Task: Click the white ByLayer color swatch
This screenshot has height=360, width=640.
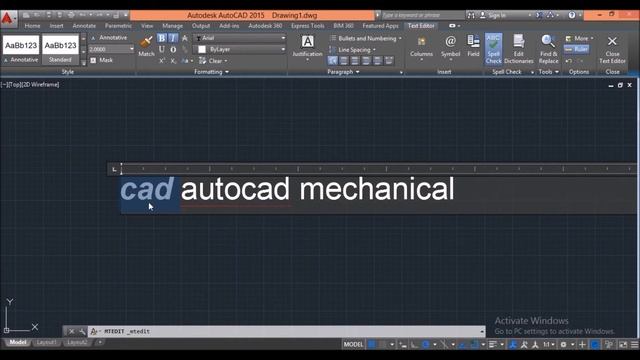Action: pos(202,49)
